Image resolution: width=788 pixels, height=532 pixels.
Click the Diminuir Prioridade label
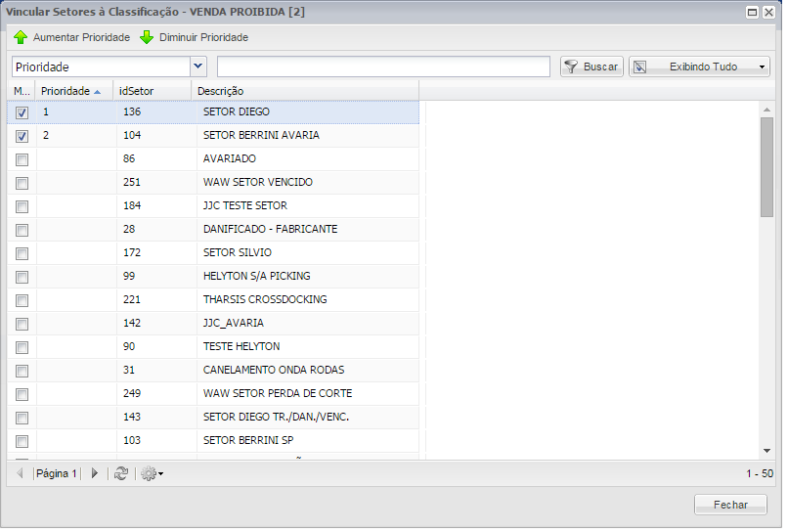click(203, 37)
